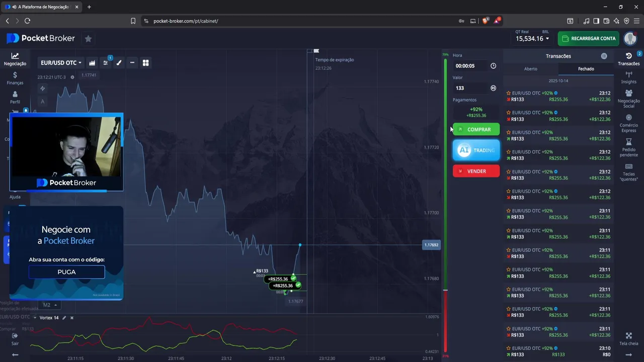
Task: Open the account balance 15,534.16 dropdown
Action: [532, 39]
